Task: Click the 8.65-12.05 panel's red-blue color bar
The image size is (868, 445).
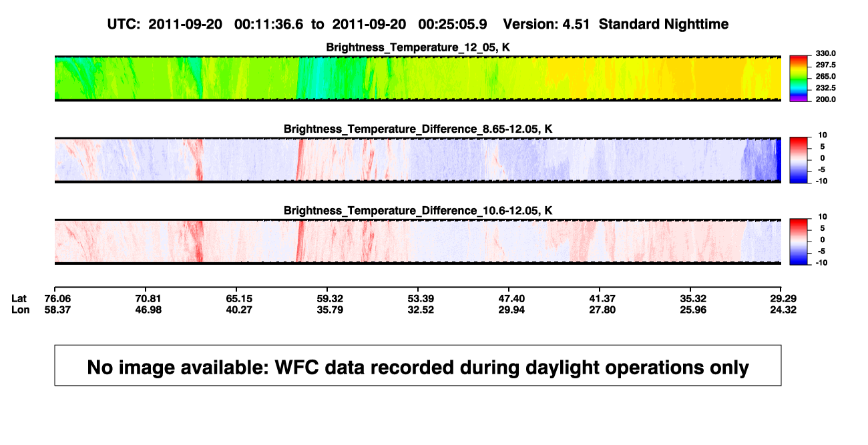Action: click(799, 159)
